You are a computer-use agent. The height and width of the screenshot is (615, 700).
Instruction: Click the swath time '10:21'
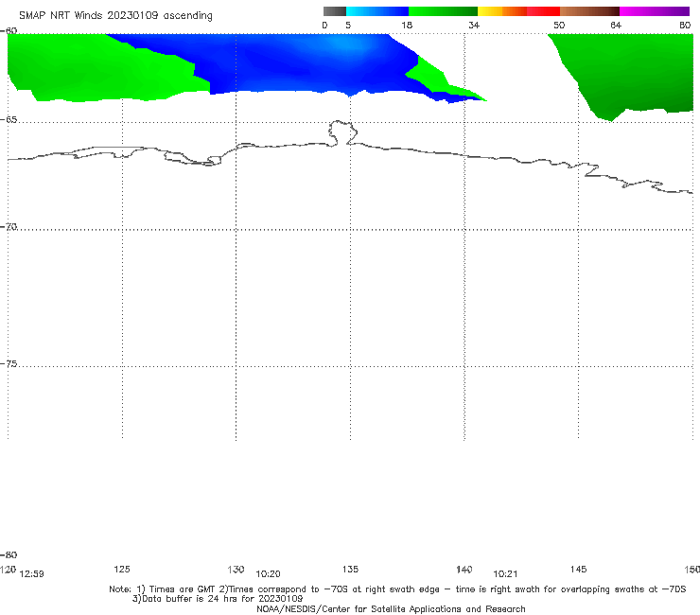[x=505, y=574]
